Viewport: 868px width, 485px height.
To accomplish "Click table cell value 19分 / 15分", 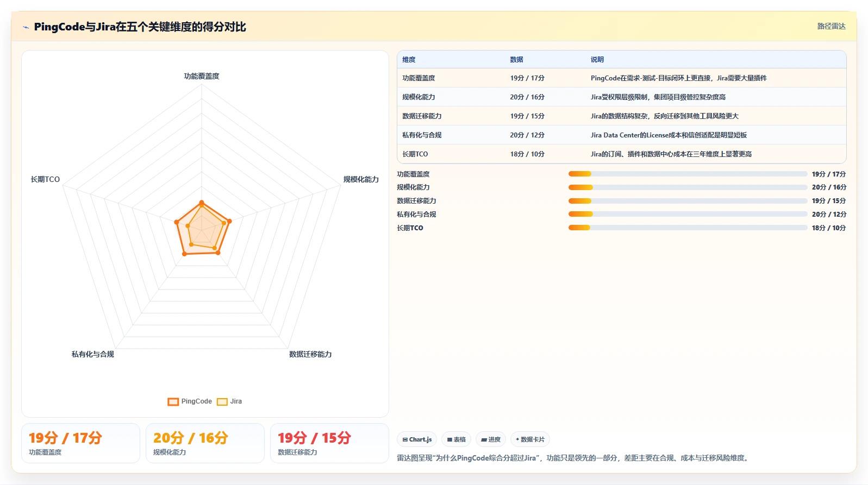I will [x=527, y=116].
